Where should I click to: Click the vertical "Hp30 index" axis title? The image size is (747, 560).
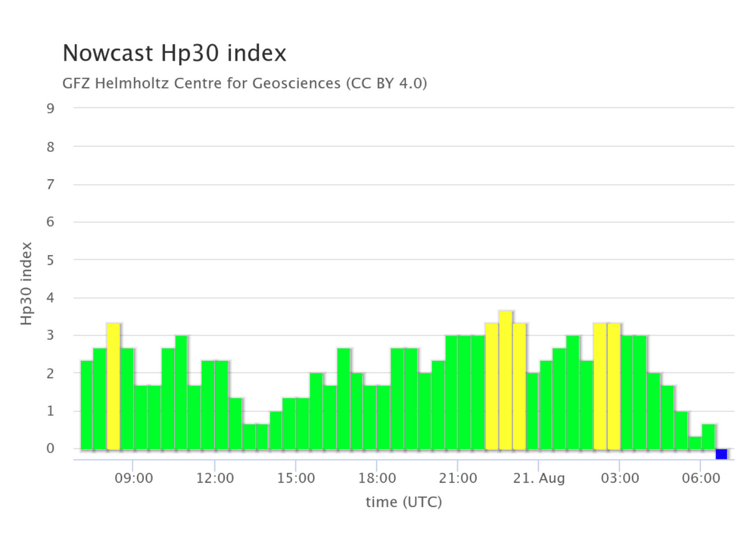pyautogui.click(x=26, y=284)
